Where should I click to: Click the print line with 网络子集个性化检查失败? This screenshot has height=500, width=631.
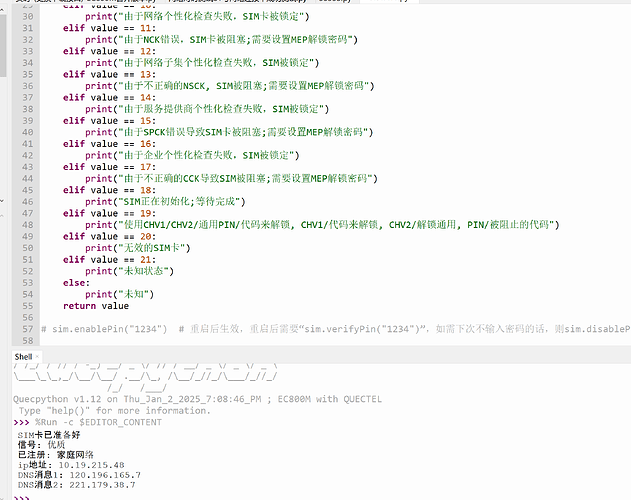(202, 63)
